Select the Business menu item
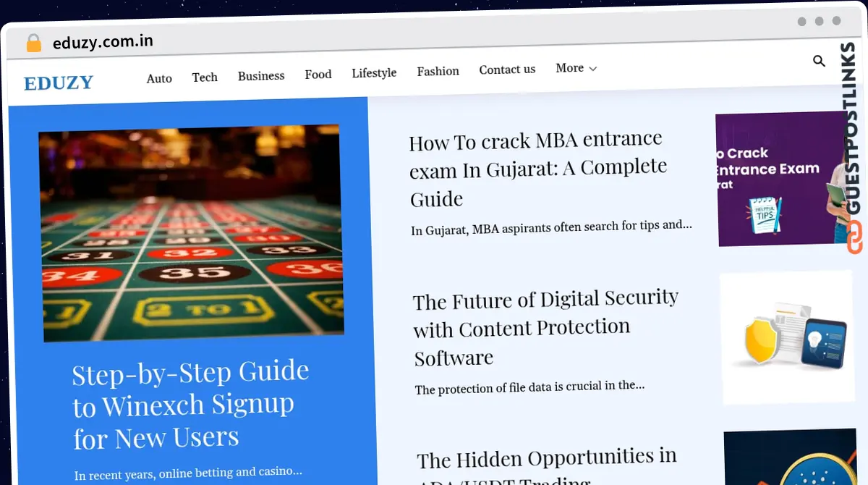The width and height of the screenshot is (868, 485). [261, 75]
